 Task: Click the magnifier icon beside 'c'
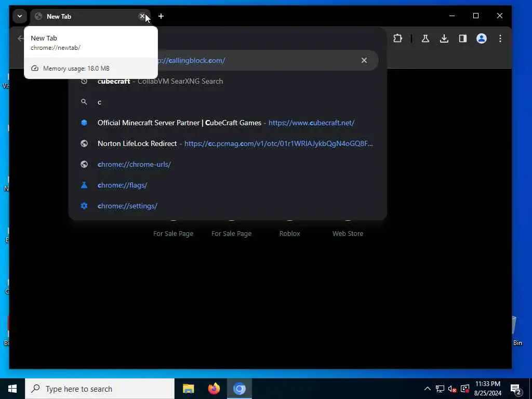click(x=84, y=102)
